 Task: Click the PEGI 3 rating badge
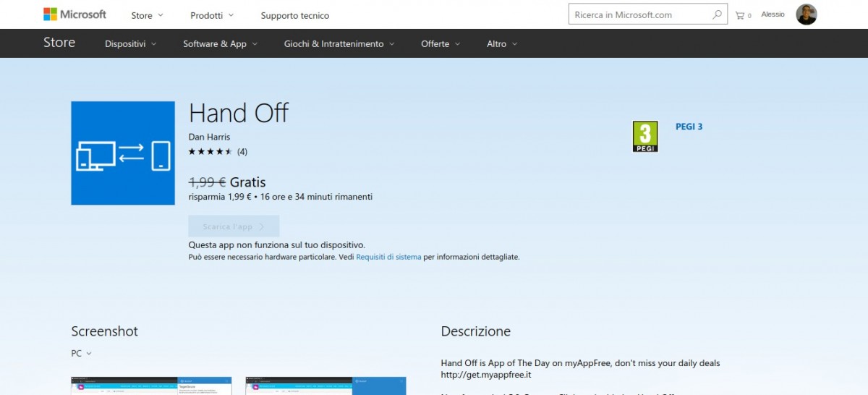[645, 137]
